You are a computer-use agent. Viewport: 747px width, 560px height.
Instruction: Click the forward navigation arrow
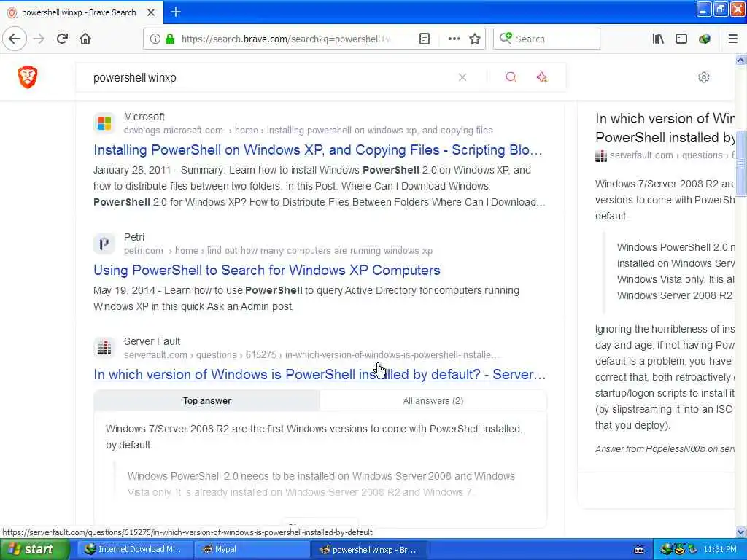(x=39, y=39)
